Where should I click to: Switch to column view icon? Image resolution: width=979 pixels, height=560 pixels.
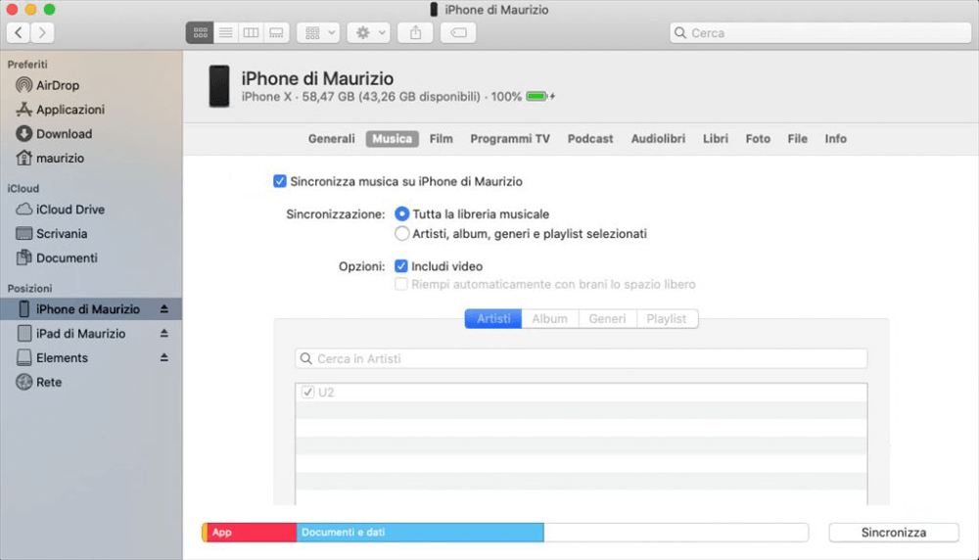(x=251, y=32)
